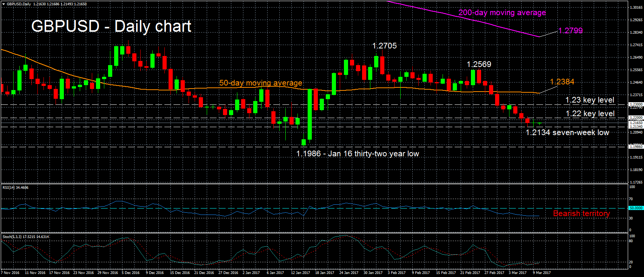Select the '15 Feb 2017' date label
The image size is (644, 277).
(x=446, y=273)
